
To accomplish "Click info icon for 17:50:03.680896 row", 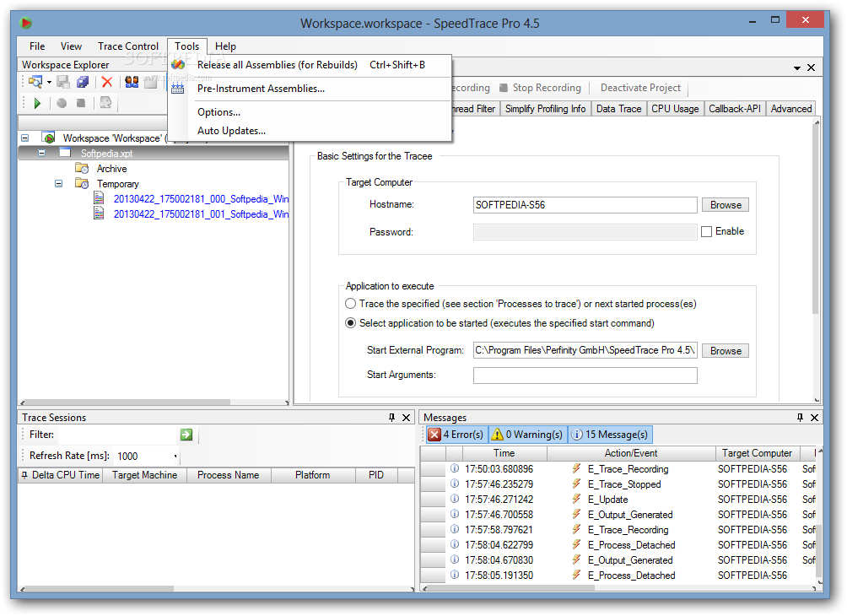I will [455, 468].
